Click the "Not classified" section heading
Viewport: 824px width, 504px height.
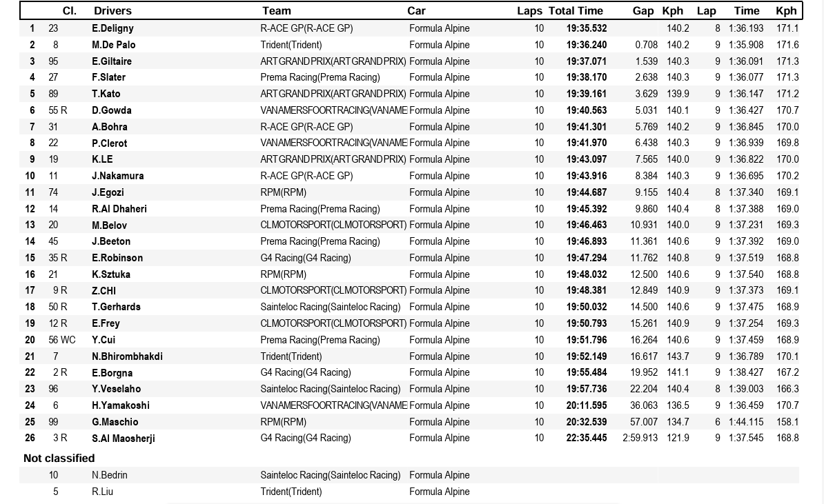pos(59,458)
